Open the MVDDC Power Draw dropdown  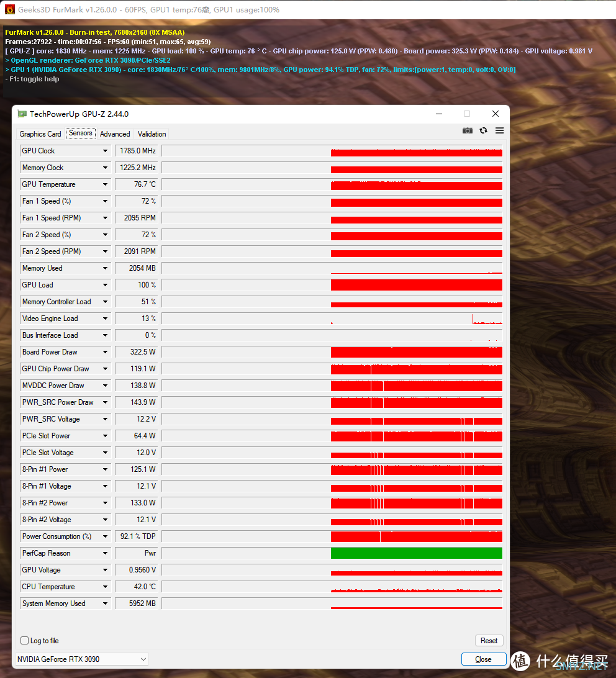click(x=105, y=386)
